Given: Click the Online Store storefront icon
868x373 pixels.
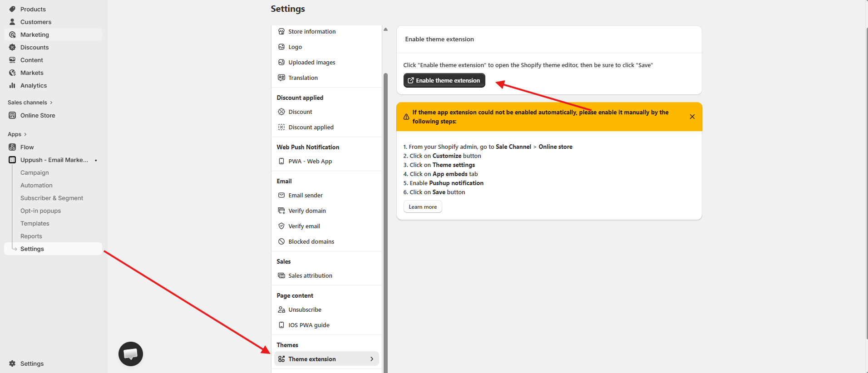Looking at the screenshot, I should (x=12, y=115).
